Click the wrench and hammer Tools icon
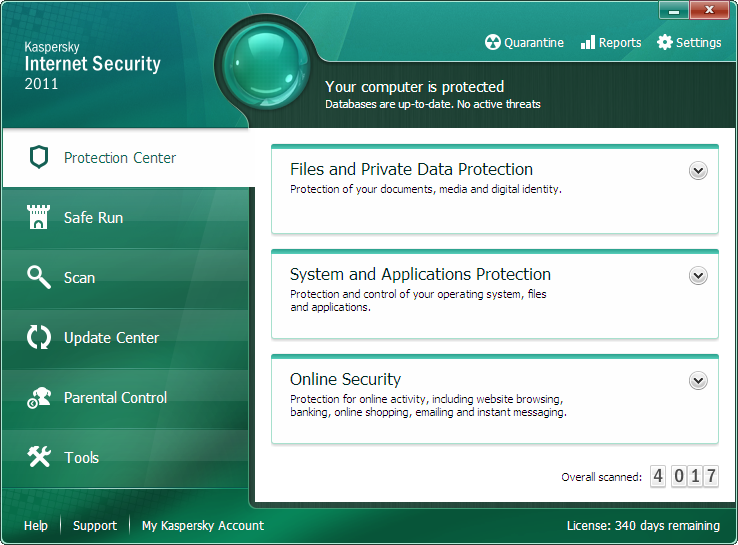The image size is (738, 545). click(39, 457)
